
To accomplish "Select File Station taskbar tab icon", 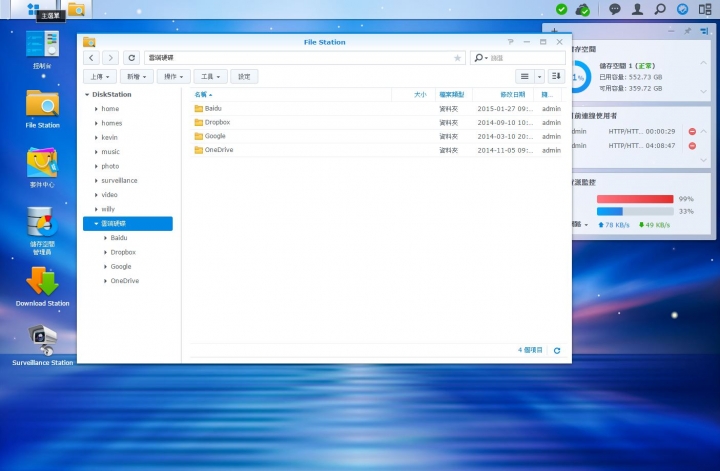I will point(76,9).
